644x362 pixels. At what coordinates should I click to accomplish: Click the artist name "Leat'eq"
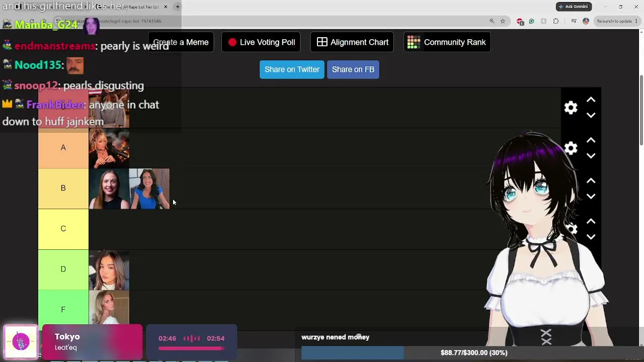pos(66,347)
